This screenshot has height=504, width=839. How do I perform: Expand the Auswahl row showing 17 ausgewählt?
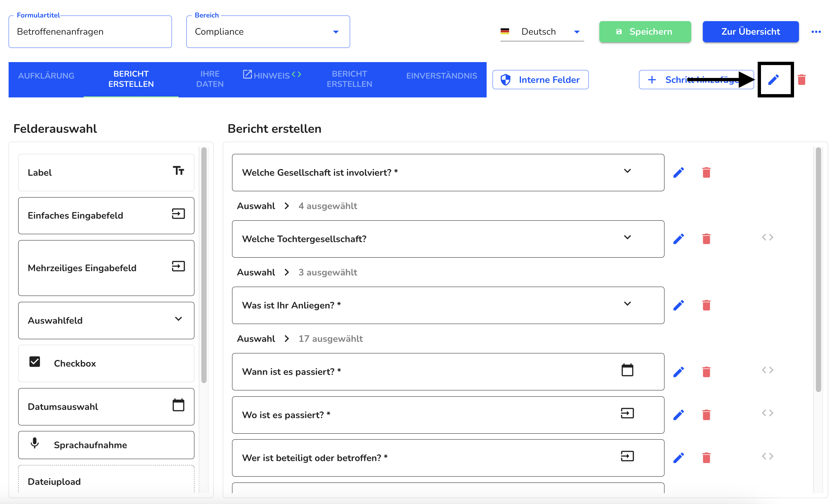(300, 339)
